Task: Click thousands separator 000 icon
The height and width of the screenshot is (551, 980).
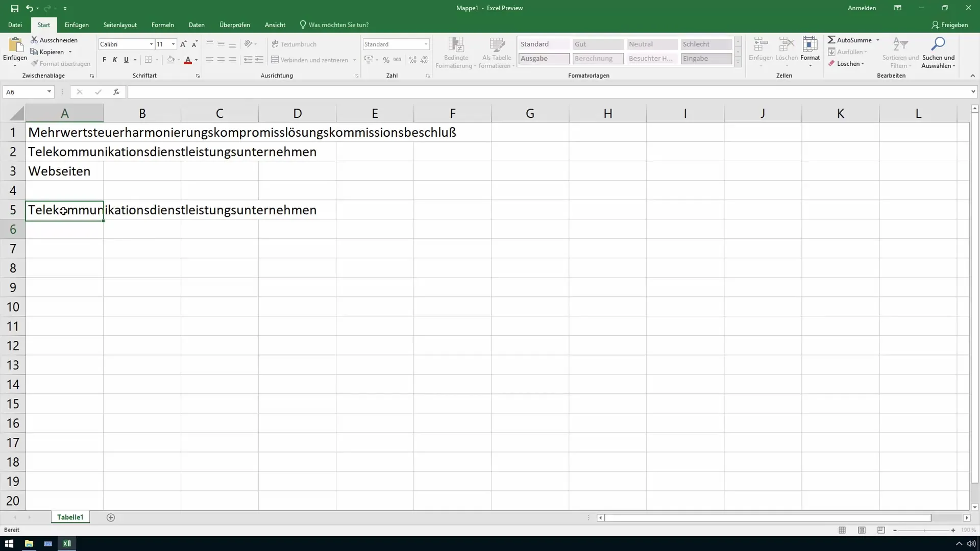Action: pyautogui.click(x=397, y=60)
